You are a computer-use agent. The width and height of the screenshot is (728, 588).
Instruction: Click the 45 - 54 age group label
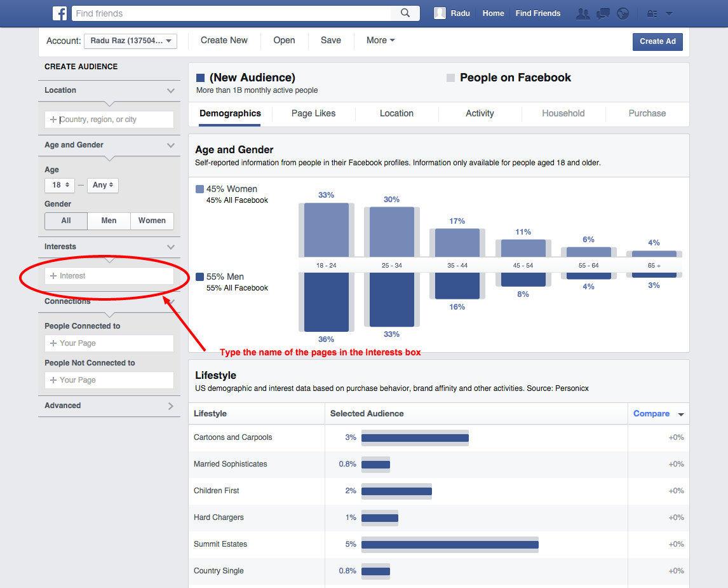coord(523,266)
